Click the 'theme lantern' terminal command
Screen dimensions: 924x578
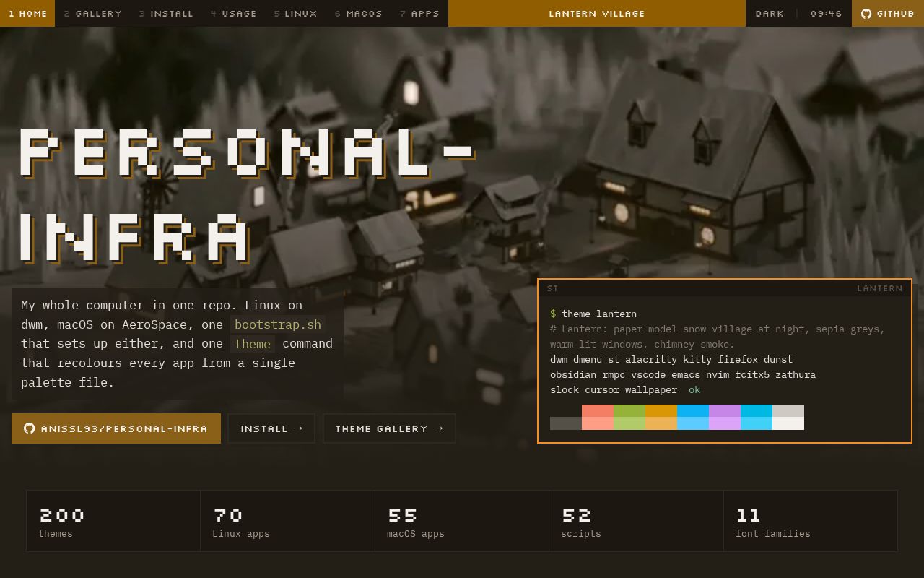click(599, 314)
